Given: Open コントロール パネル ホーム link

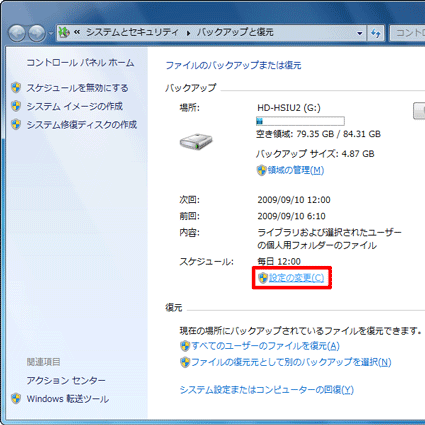Looking at the screenshot, I should (80, 63).
